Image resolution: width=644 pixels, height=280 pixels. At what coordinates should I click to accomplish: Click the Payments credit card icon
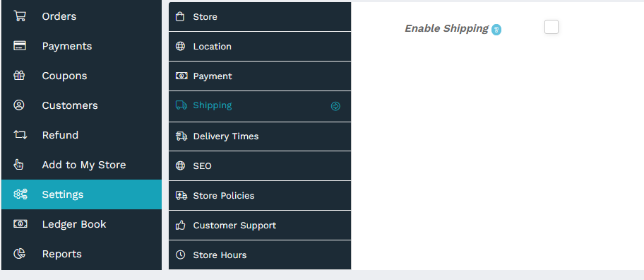pos(19,46)
